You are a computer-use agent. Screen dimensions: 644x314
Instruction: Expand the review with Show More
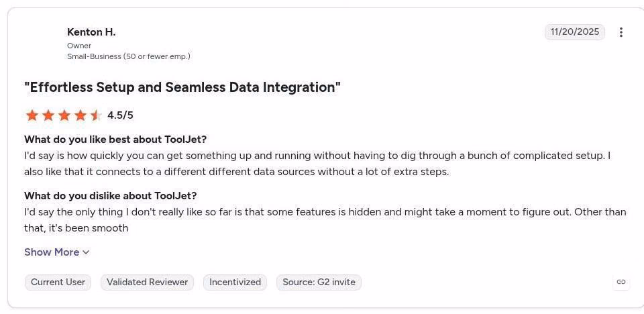coord(56,252)
